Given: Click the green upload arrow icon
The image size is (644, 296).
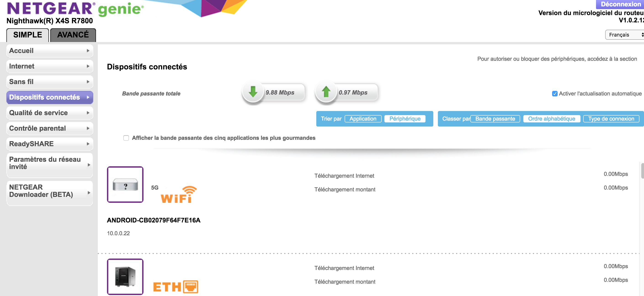Looking at the screenshot, I should click(326, 92).
